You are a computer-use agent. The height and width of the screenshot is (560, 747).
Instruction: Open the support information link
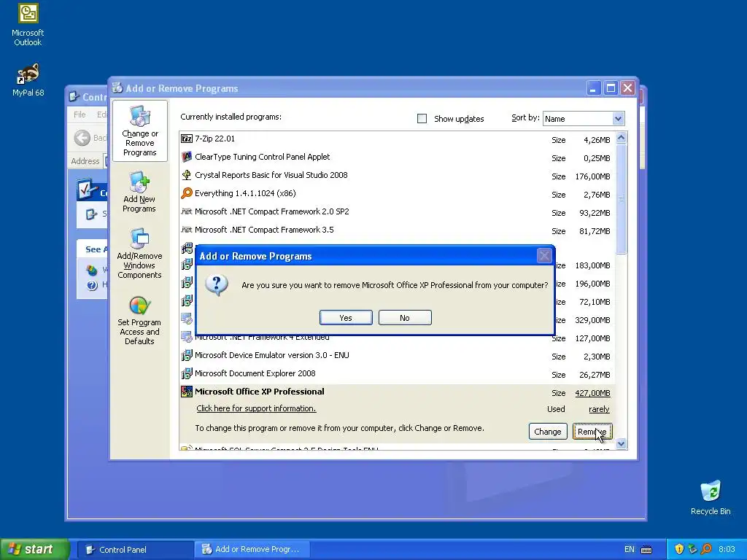tap(256, 408)
